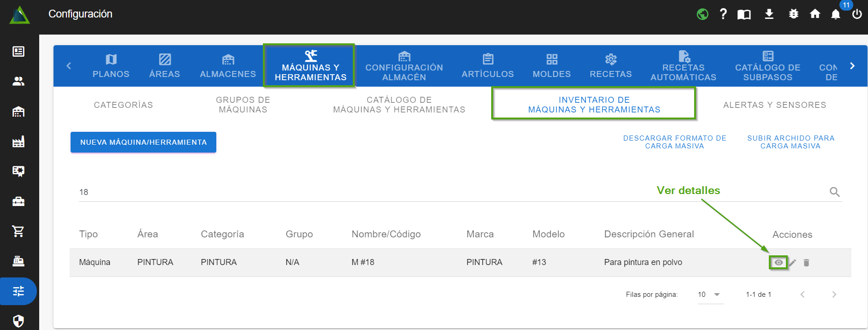The image size is (868, 330).
Task: Click the home icon in top bar
Action: pos(815,14)
